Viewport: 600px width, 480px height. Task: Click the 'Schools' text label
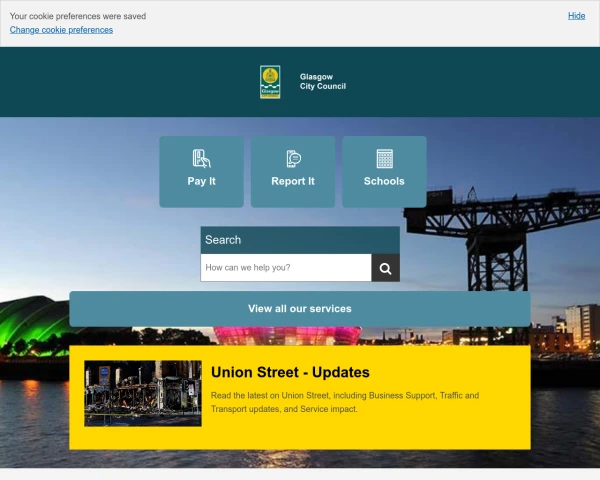pos(384,182)
